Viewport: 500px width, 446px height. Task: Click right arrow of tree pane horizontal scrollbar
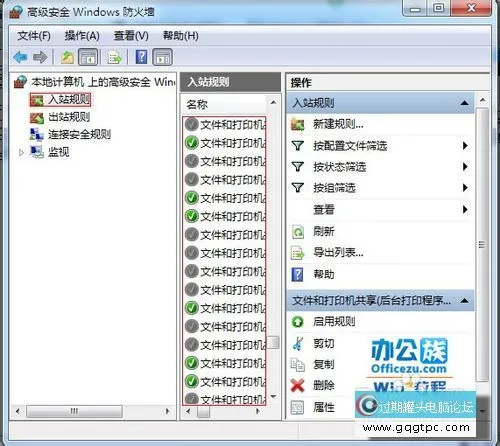pyautogui.click(x=168, y=411)
